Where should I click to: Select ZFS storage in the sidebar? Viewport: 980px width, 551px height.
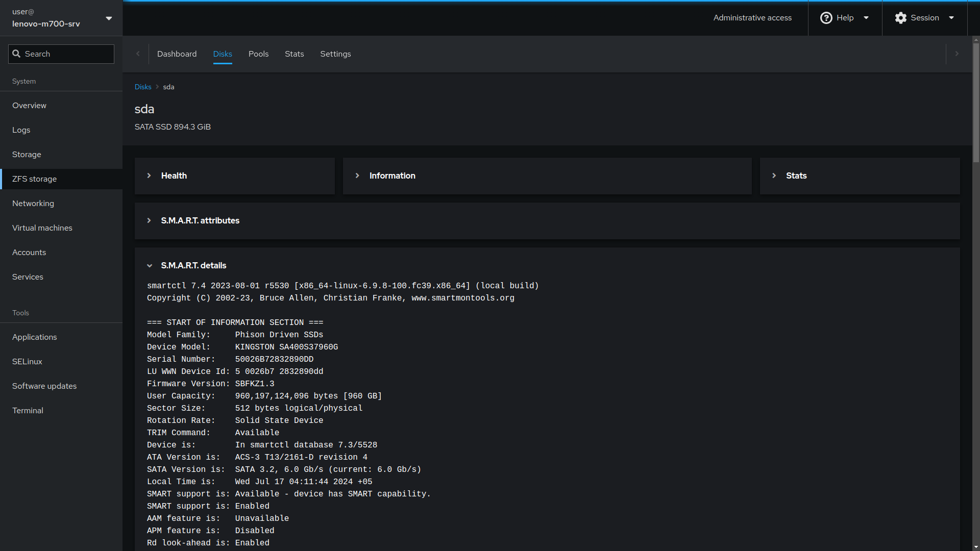click(61, 179)
